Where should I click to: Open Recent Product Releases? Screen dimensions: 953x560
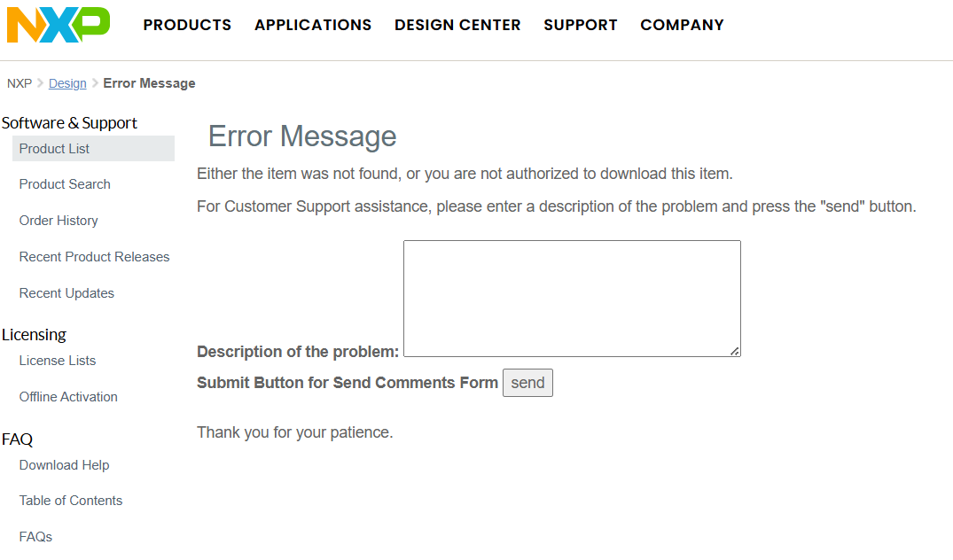(94, 257)
